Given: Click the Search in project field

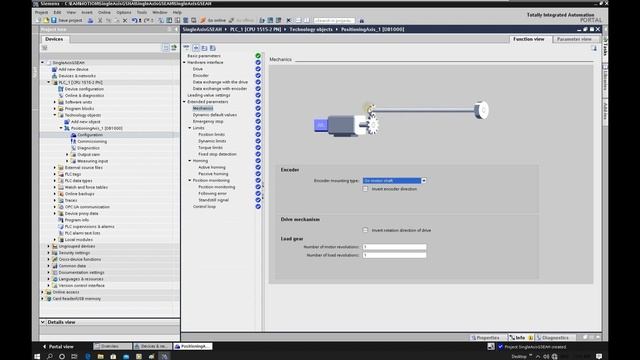Looking at the screenshot, I should 334,20.
